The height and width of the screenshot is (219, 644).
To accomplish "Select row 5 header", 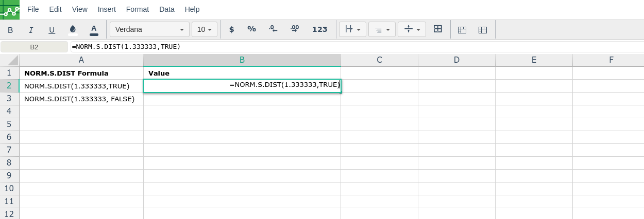I will (x=10, y=124).
